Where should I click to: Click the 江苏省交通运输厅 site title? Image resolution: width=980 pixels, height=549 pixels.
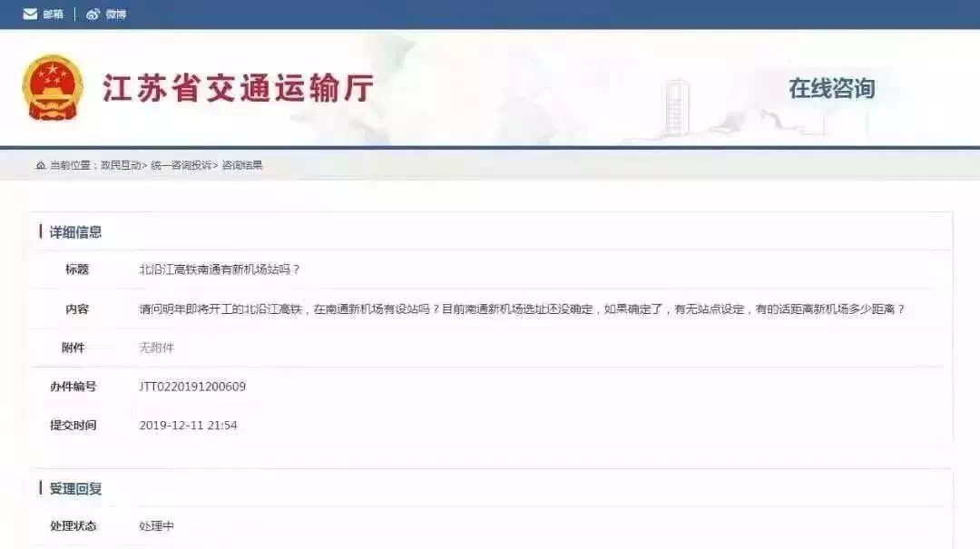tap(238, 88)
